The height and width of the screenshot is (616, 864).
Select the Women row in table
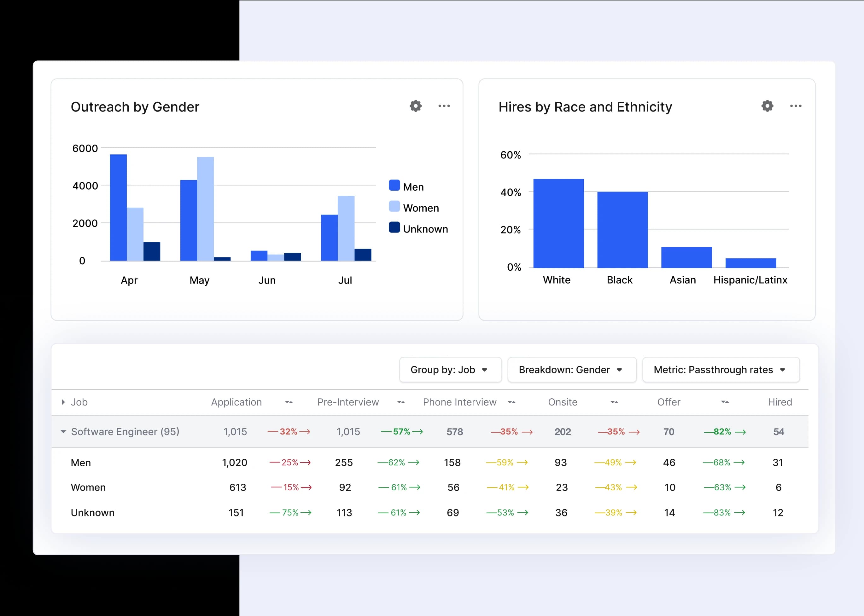(x=89, y=487)
